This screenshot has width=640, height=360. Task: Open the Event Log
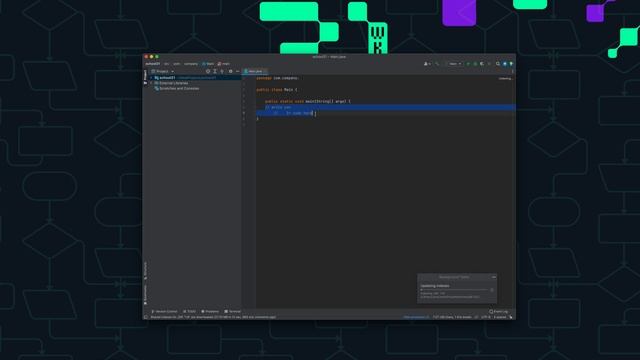coord(498,311)
